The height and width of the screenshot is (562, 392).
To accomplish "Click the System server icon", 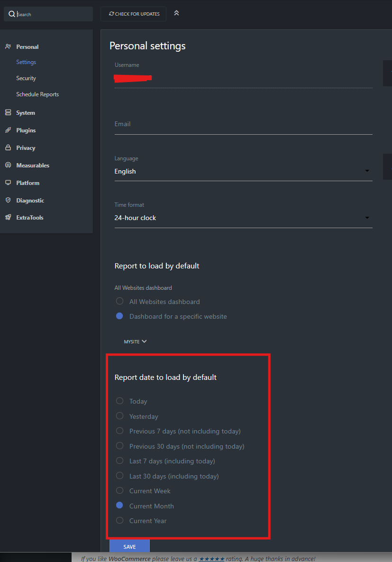I will (x=8, y=113).
